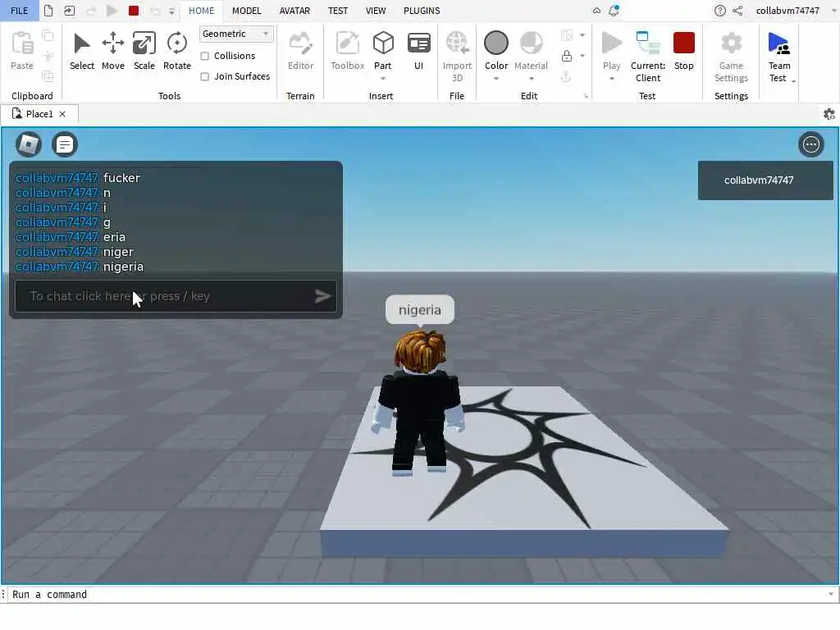The width and height of the screenshot is (840, 630).
Task: Expand the command bar history dropdown
Action: (831, 594)
